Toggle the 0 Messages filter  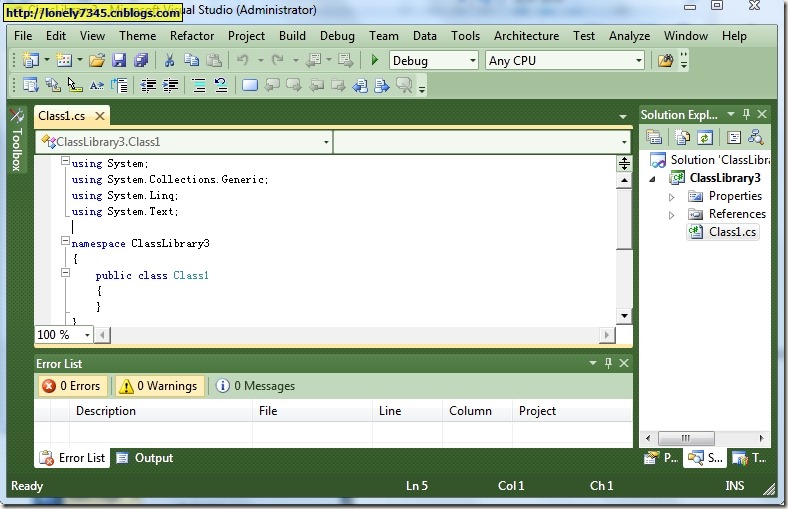coord(255,386)
